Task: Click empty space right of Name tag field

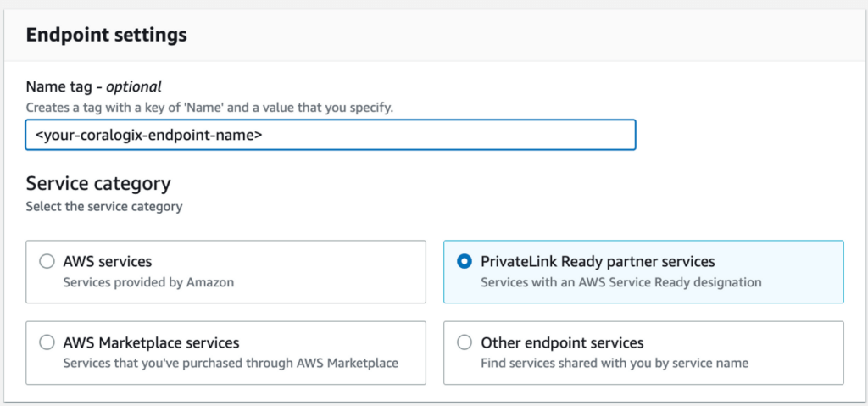Action: click(746, 135)
